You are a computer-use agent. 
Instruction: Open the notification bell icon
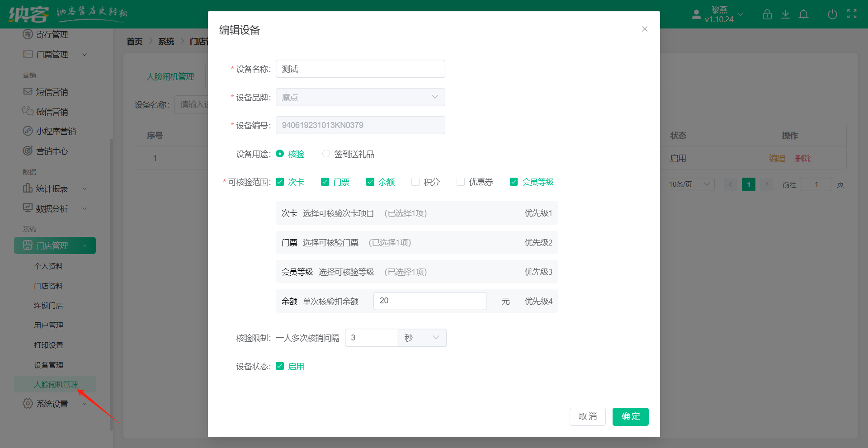[803, 14]
